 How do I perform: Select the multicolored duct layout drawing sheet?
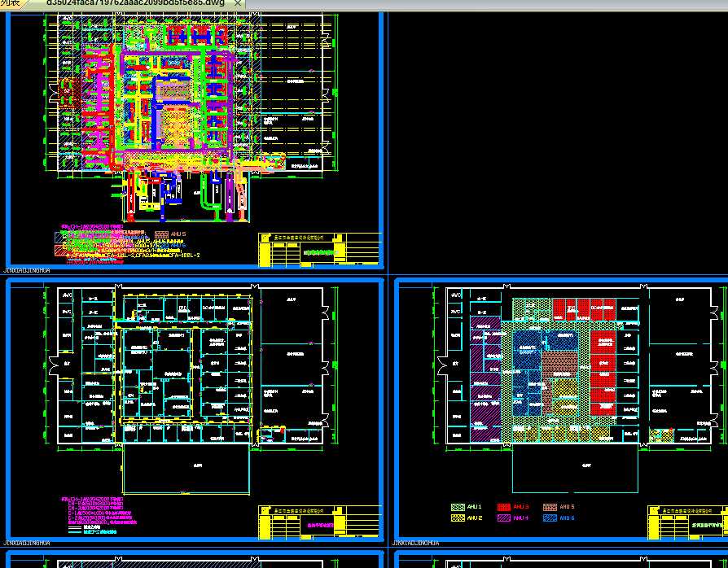point(195,139)
